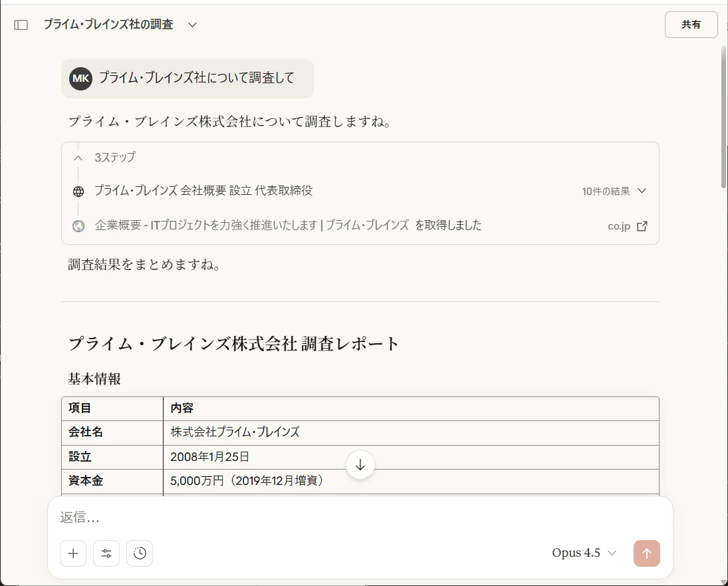
Task: Open the Opus 4.5 model selector
Action: click(x=584, y=553)
